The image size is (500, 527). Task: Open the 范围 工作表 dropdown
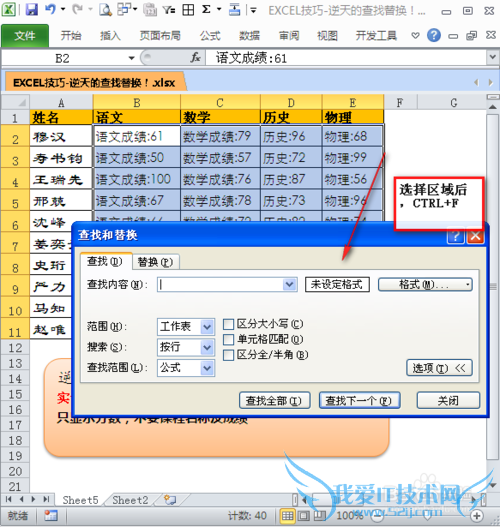click(x=207, y=326)
